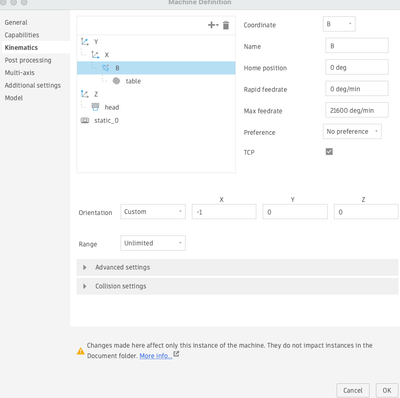Open the Coordinate dropdown

tap(339, 24)
